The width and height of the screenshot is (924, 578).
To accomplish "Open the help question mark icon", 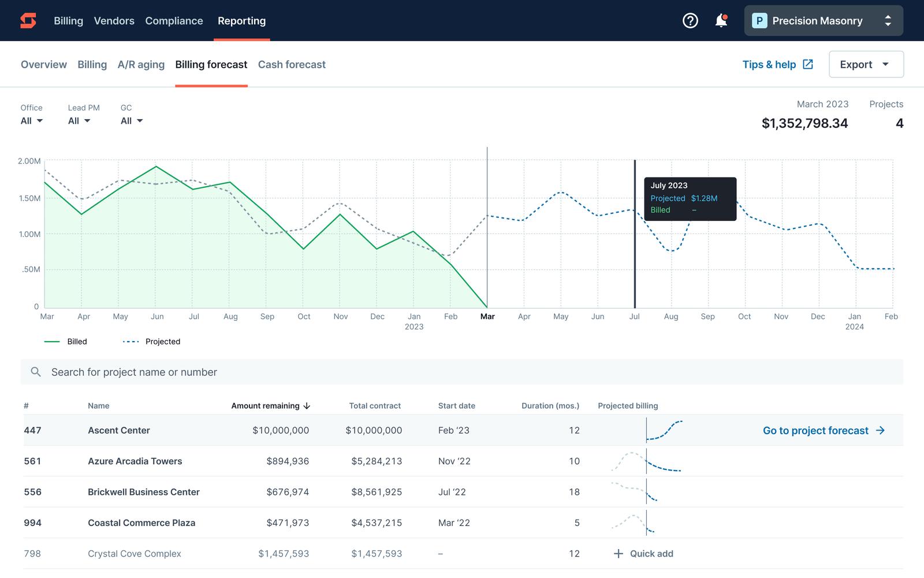I will pyautogui.click(x=690, y=21).
